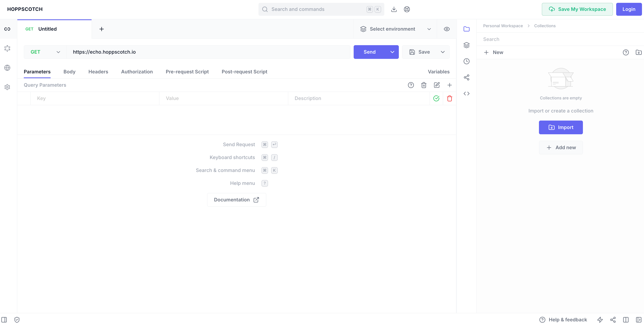Open the Realtime globe sidebar icon
644x325 pixels.
pos(7,68)
